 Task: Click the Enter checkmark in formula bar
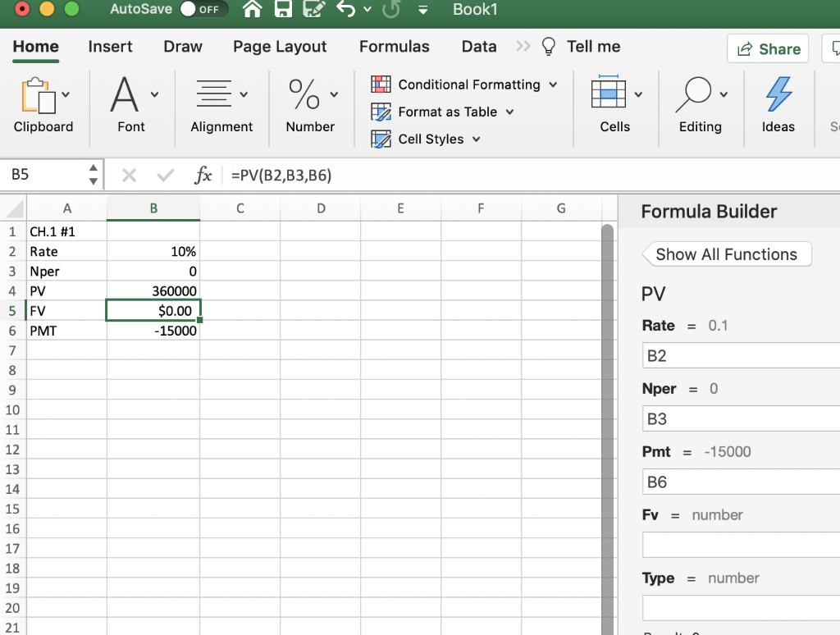tap(166, 176)
